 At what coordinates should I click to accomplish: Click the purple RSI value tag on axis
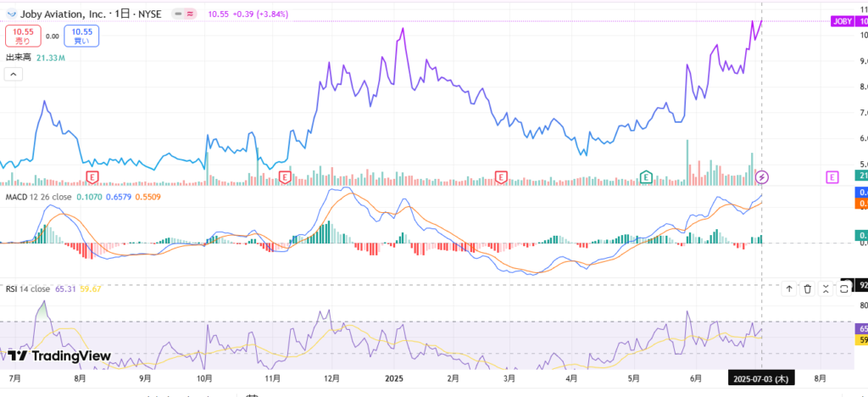click(861, 328)
